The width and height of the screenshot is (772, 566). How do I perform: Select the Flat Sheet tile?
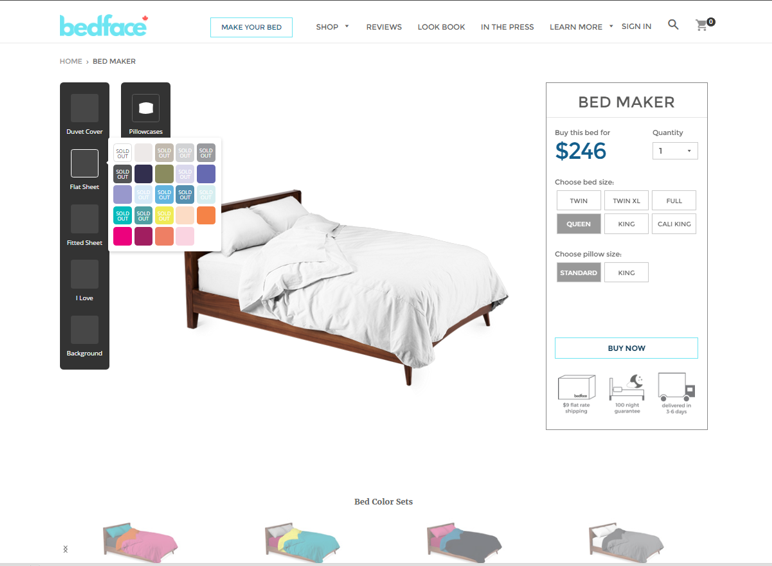click(x=85, y=169)
